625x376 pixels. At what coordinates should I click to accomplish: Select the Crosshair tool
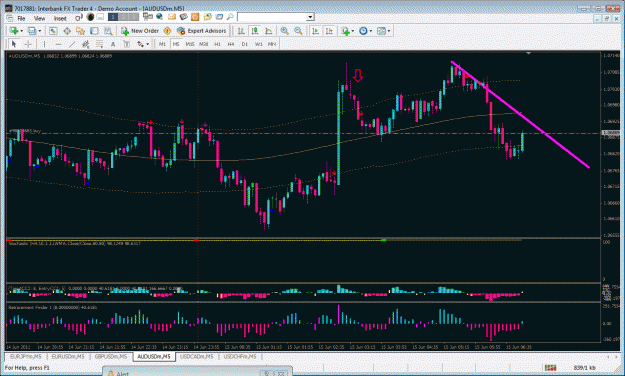(x=28, y=44)
